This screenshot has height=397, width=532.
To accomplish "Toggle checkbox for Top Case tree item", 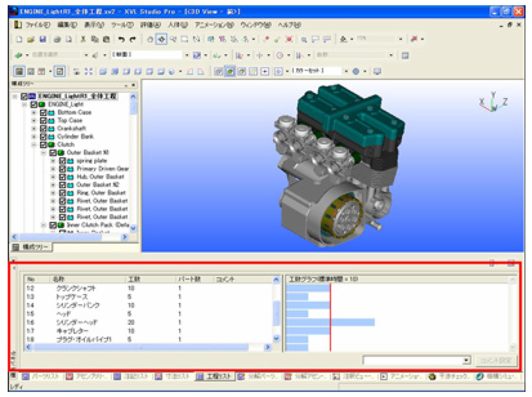I will click(43, 121).
